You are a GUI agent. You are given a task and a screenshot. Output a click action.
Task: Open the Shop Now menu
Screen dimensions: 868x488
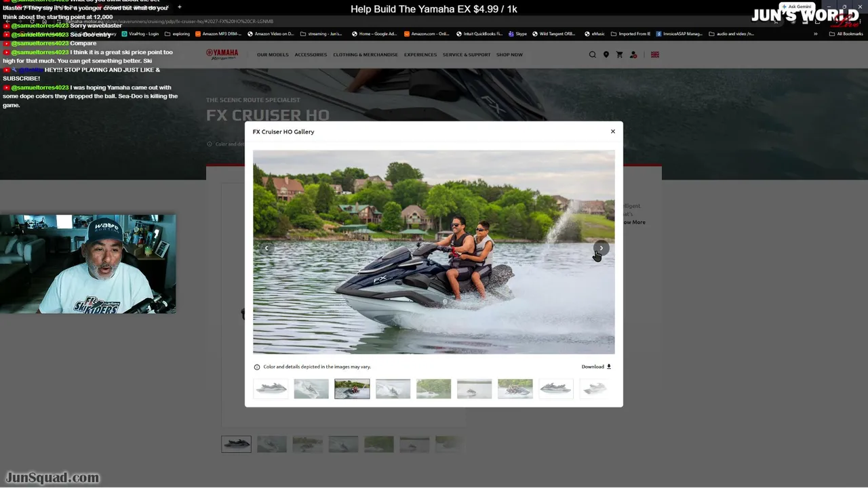(x=509, y=55)
